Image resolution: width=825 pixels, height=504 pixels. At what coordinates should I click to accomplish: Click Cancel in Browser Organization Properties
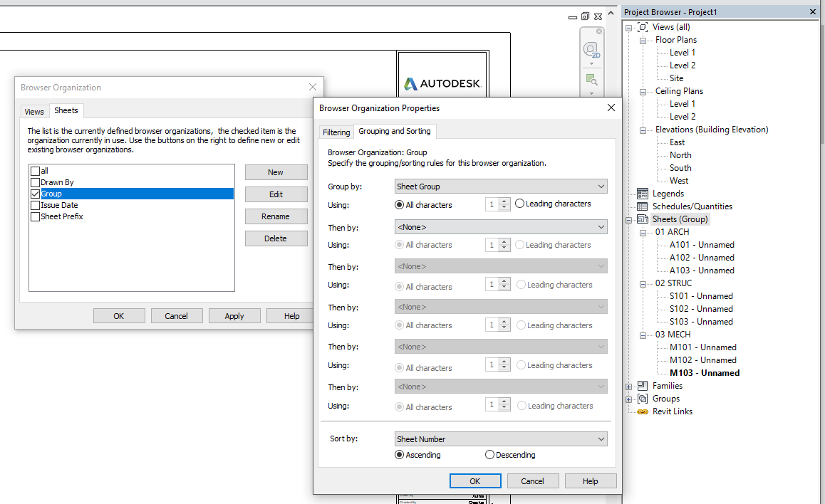coord(532,481)
